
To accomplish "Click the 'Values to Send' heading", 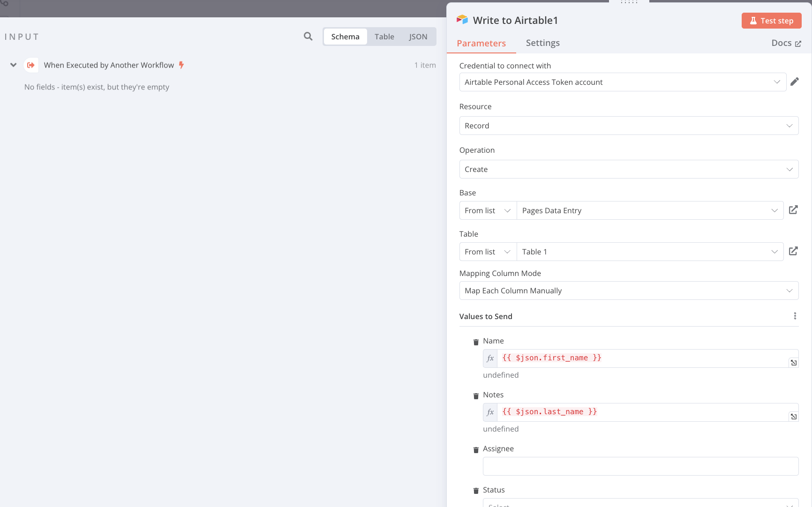I will coord(486,316).
